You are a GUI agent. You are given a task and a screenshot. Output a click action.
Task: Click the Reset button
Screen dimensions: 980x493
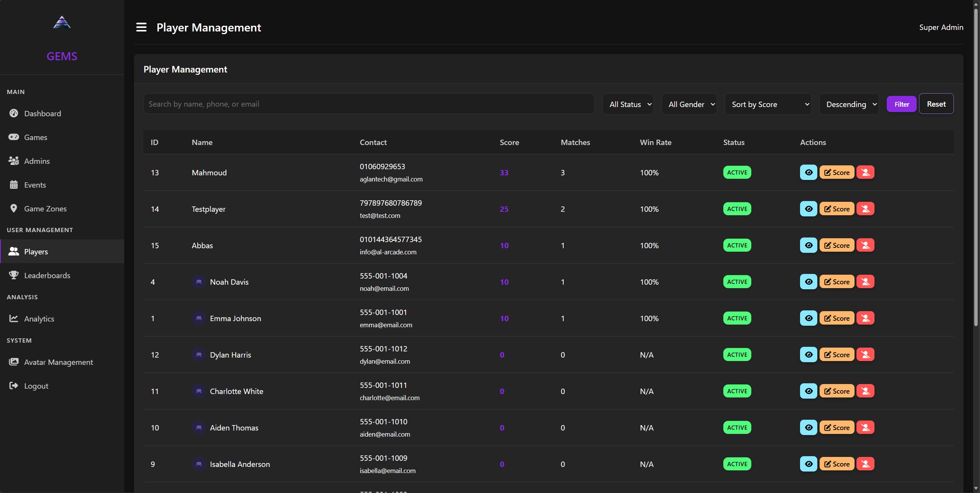pyautogui.click(x=936, y=104)
